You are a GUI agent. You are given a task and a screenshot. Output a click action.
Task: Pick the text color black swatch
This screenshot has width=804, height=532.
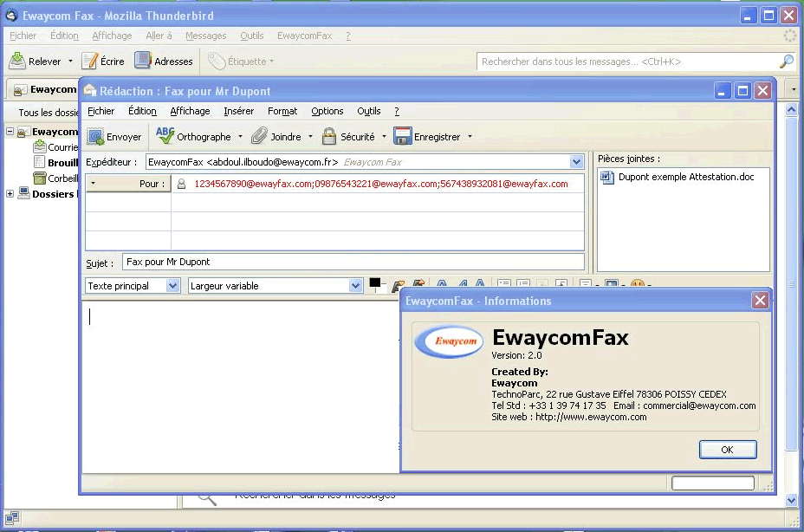pos(375,282)
